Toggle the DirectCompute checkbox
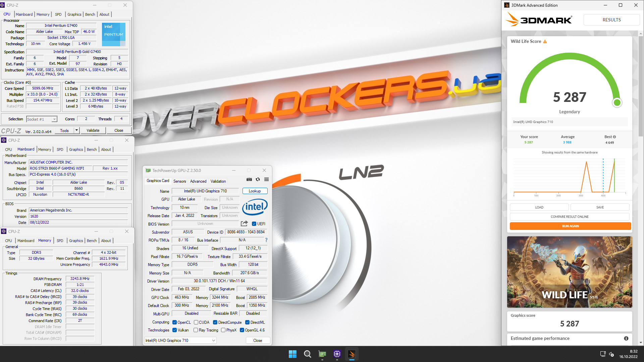 [x=215, y=322]
